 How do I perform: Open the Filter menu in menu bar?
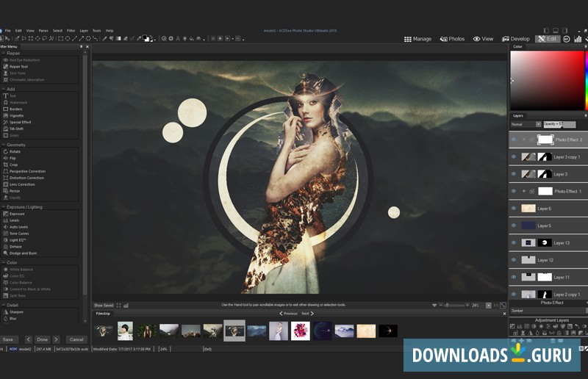point(71,31)
